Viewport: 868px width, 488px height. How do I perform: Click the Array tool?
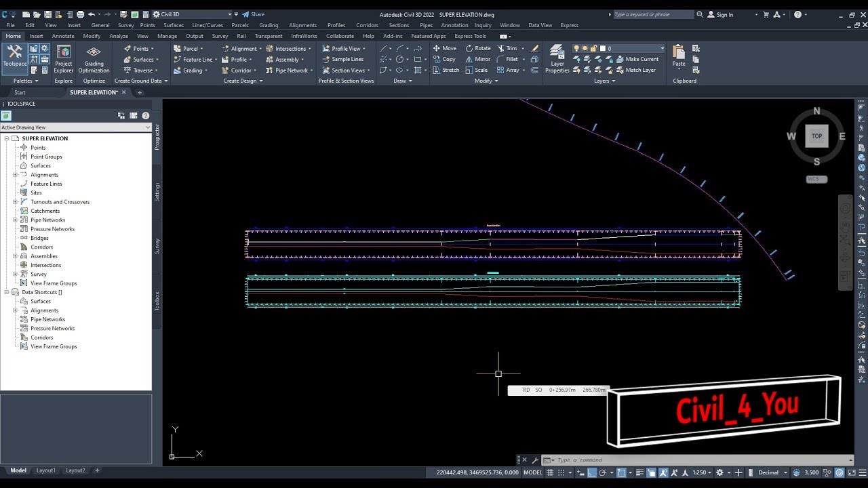pyautogui.click(x=509, y=70)
